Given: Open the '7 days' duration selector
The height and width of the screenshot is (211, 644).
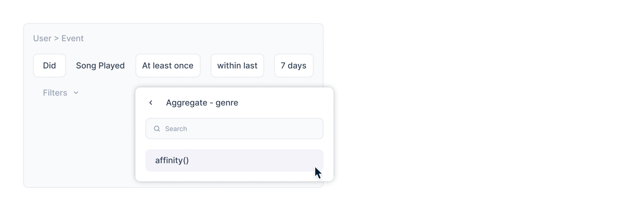Looking at the screenshot, I should (293, 66).
